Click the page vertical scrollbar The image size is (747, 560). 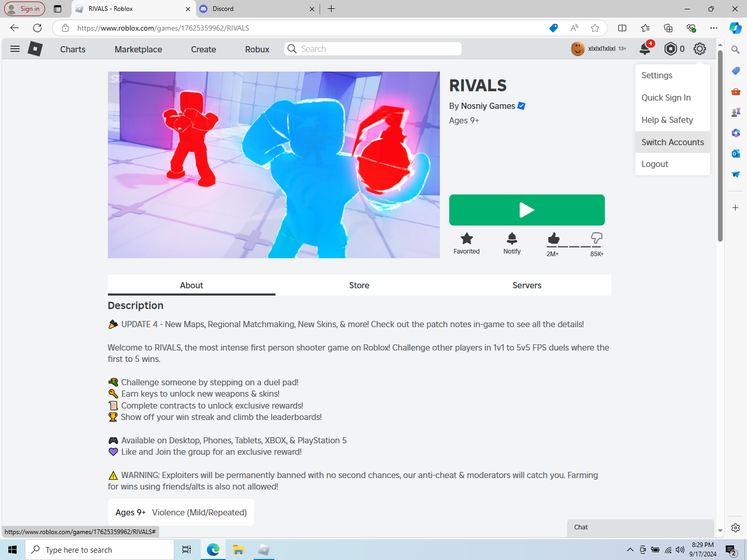(x=720, y=145)
